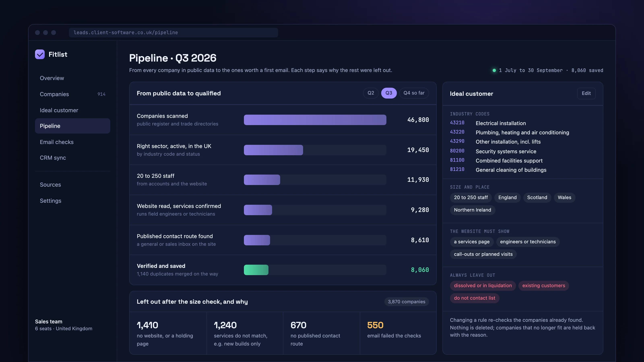Click the green status dot by date range
Screen dimensions: 644x362
494,70
